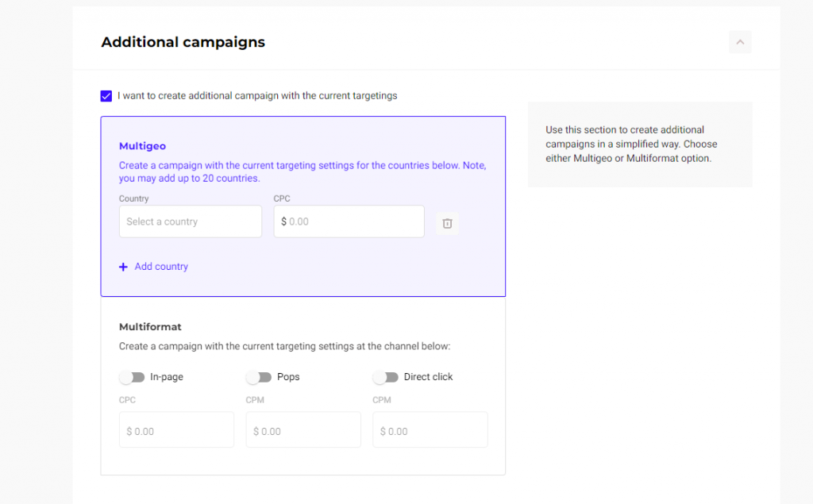Click the Add country link text

pyautogui.click(x=161, y=267)
